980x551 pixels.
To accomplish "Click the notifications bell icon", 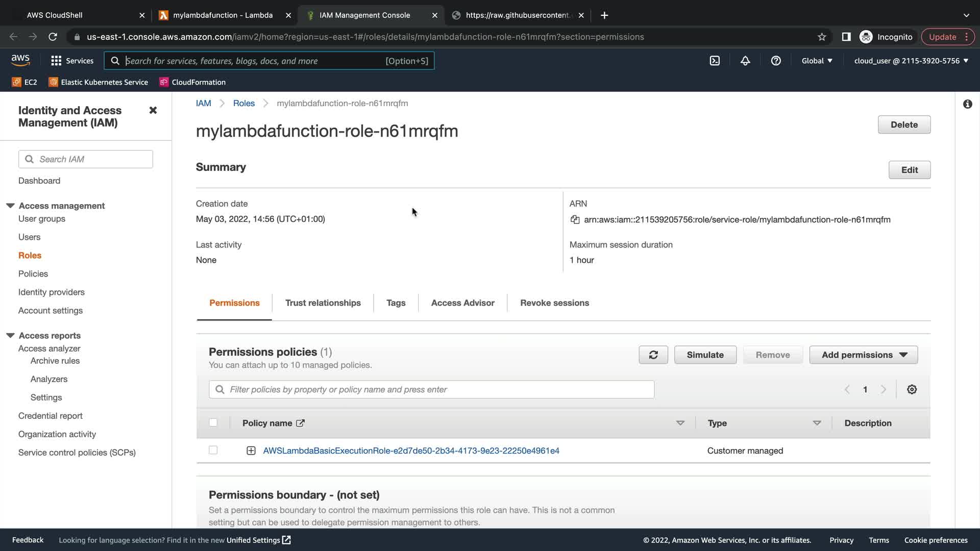I will coord(745,61).
